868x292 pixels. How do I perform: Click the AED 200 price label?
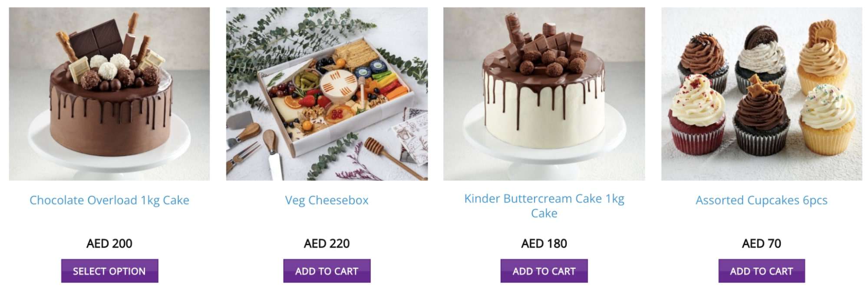pos(109,243)
